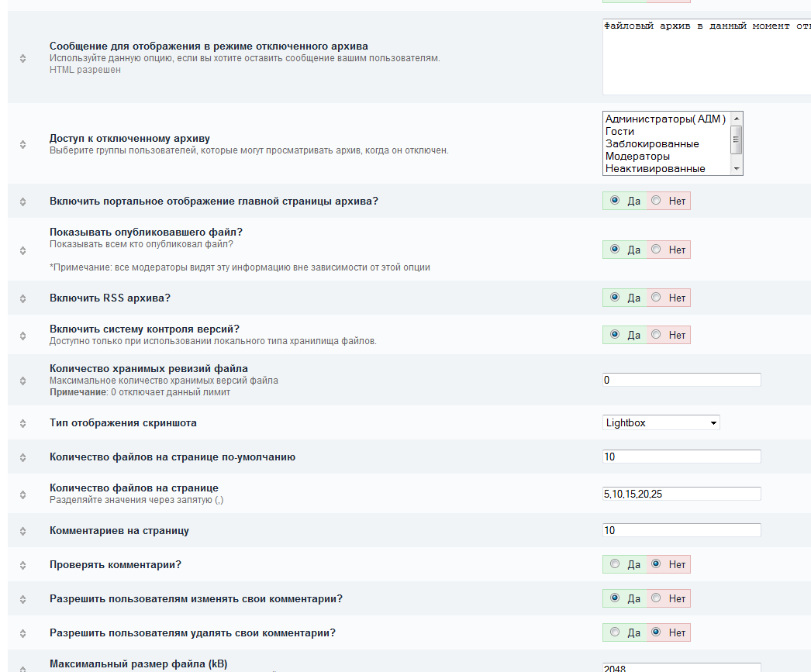This screenshot has height=672, width=811.
Task: Click the disabled archive message text area
Action: [706, 58]
